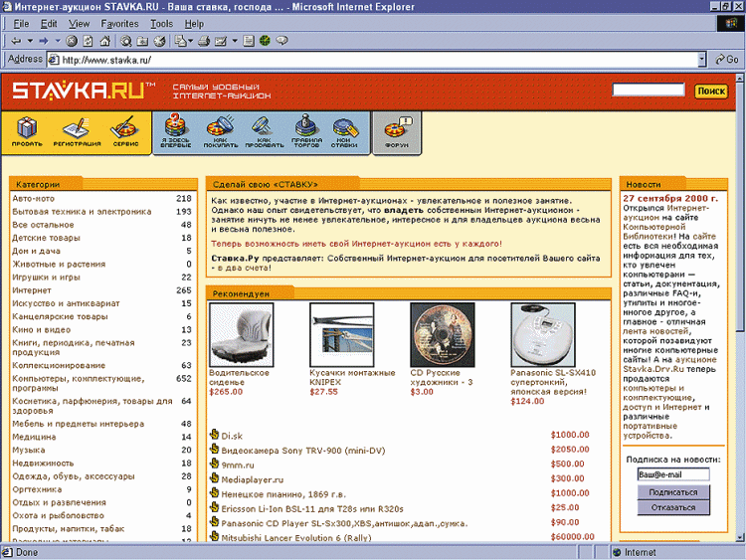Open the Mediaplayer.ru listing link
The width and height of the screenshot is (746, 560).
[253, 479]
